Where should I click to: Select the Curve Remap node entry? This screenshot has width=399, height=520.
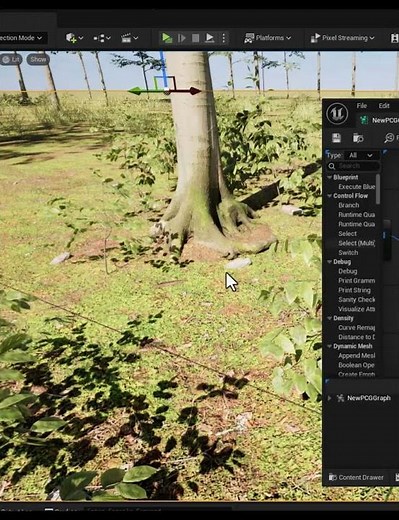click(356, 328)
